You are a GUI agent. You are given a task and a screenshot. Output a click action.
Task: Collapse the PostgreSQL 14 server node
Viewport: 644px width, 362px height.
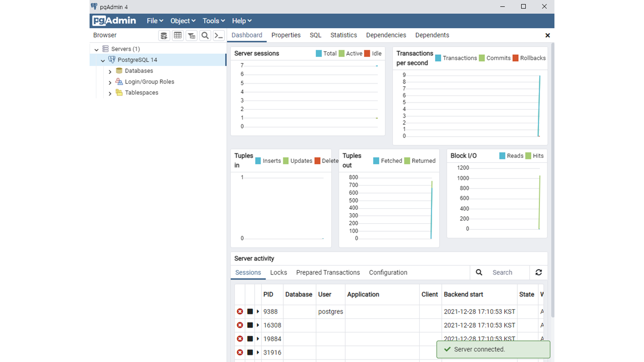tap(103, 60)
